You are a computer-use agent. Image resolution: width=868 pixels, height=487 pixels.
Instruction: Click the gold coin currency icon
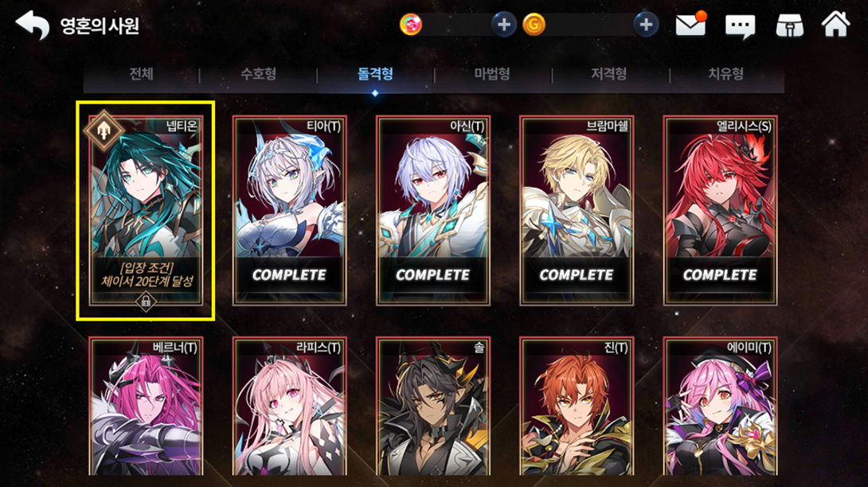point(534,25)
